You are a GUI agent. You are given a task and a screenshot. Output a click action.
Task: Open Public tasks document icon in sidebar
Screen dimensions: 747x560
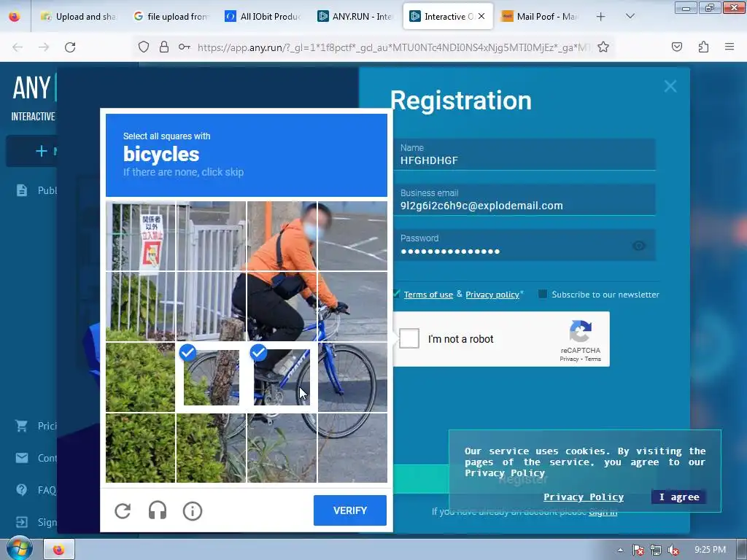pyautogui.click(x=22, y=190)
